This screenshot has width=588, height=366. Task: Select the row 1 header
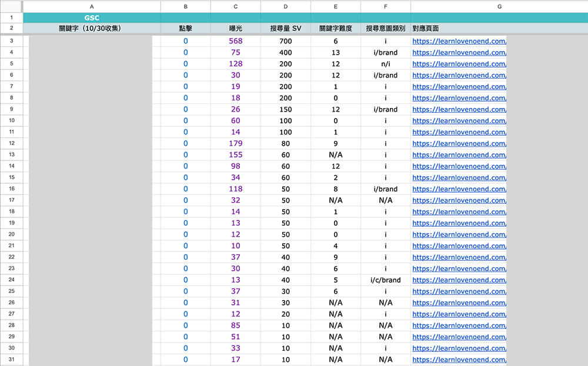point(11,18)
